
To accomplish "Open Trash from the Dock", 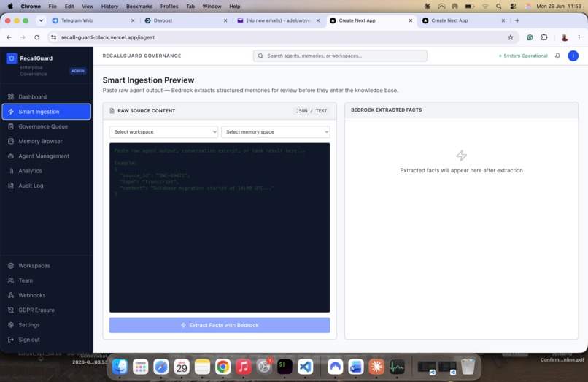I will 468,367.
